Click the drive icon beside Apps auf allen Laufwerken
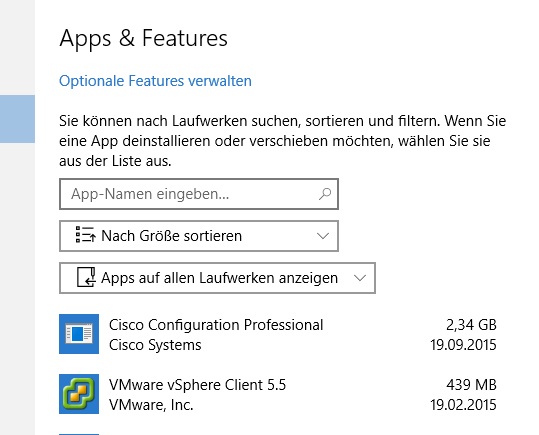 click(86, 277)
